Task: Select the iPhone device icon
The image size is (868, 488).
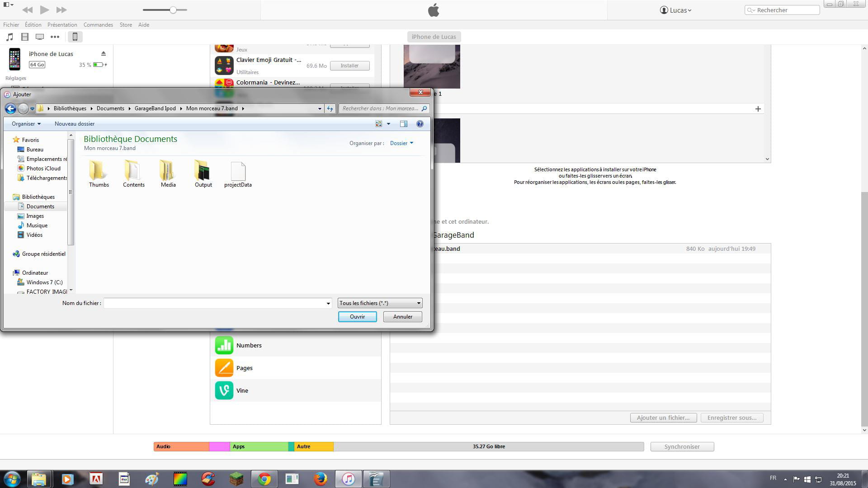Action: click(75, 37)
